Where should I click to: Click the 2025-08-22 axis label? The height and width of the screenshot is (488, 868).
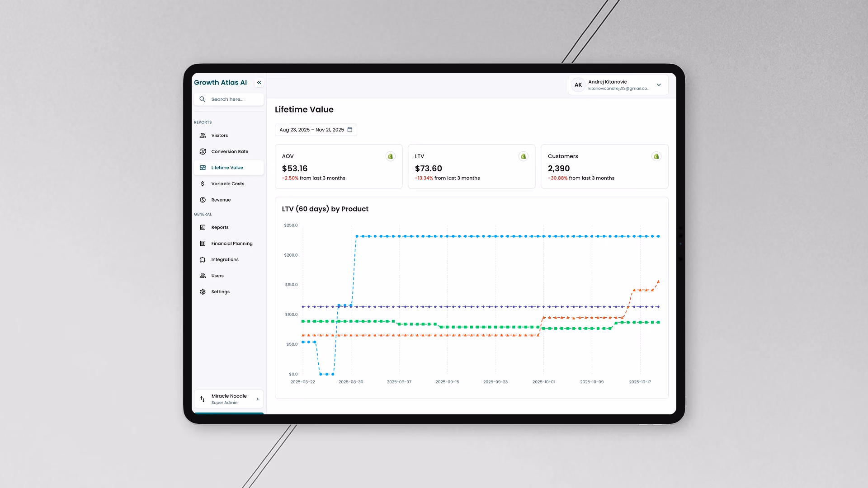(x=302, y=382)
